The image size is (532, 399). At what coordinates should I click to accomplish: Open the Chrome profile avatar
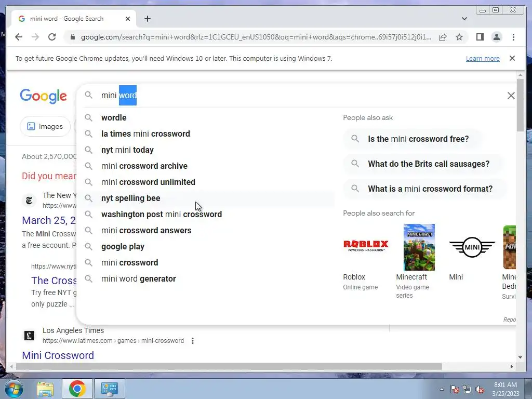[497, 37]
